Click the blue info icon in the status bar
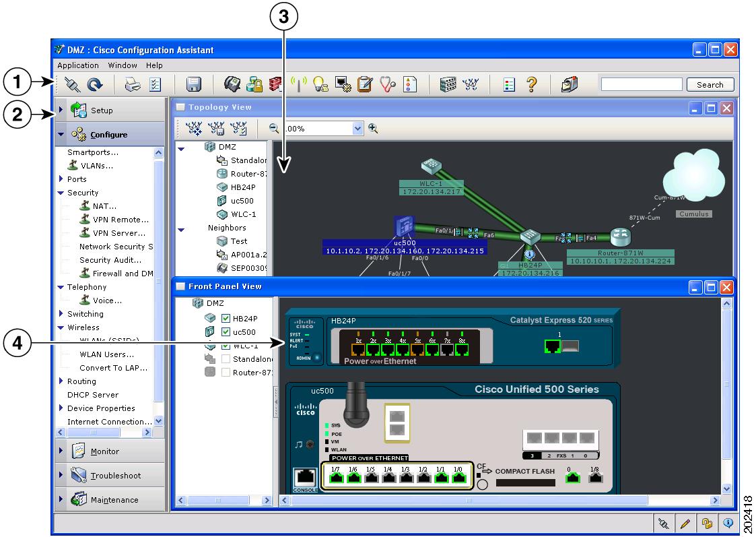 point(728,524)
